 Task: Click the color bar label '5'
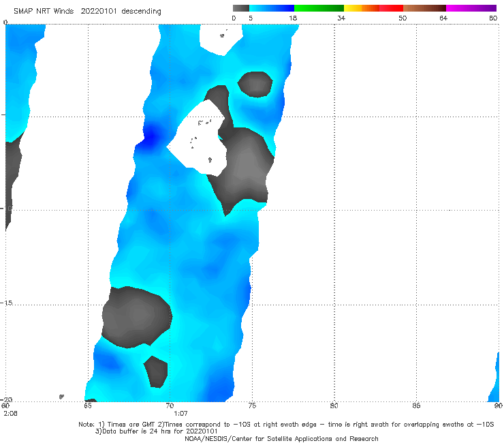pyautogui.click(x=251, y=18)
